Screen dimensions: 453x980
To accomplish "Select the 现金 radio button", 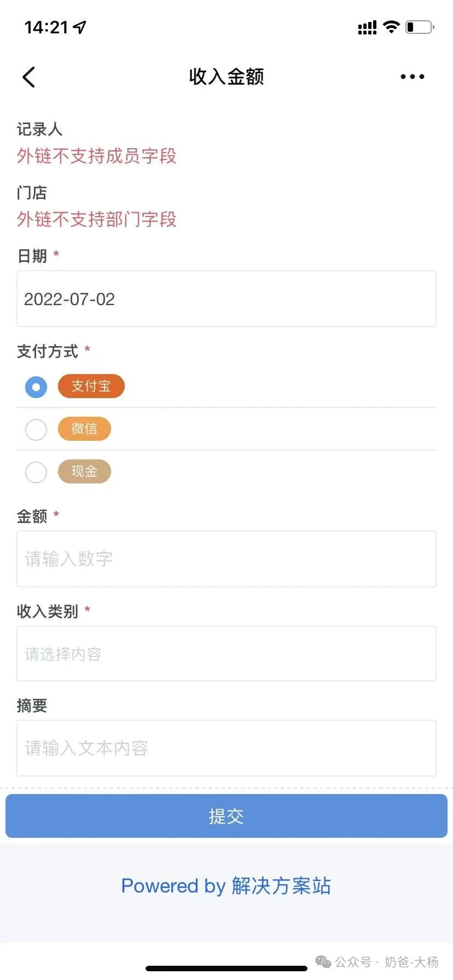I will (36, 472).
